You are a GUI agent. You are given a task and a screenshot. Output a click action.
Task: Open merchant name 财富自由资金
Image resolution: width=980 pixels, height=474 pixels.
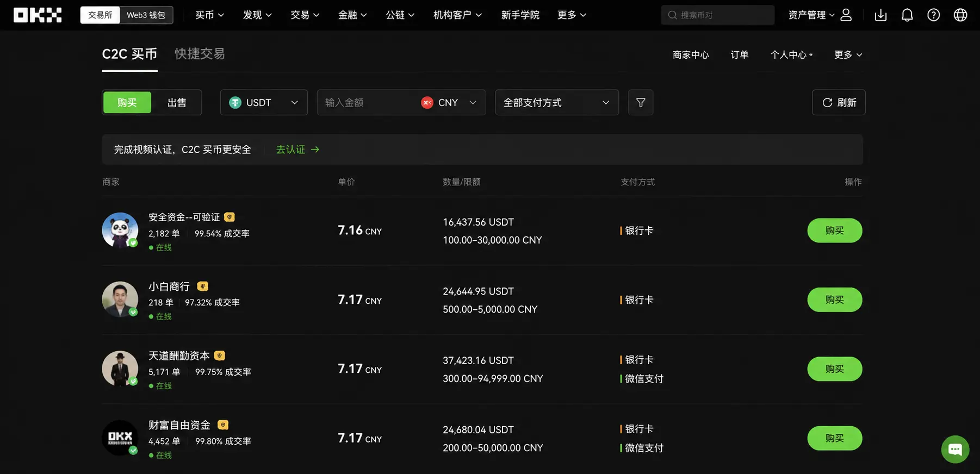179,425
